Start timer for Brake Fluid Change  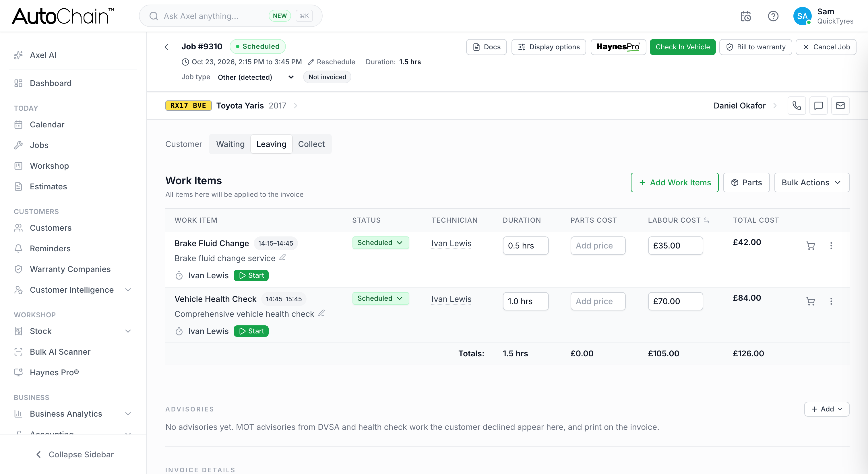[x=251, y=275]
